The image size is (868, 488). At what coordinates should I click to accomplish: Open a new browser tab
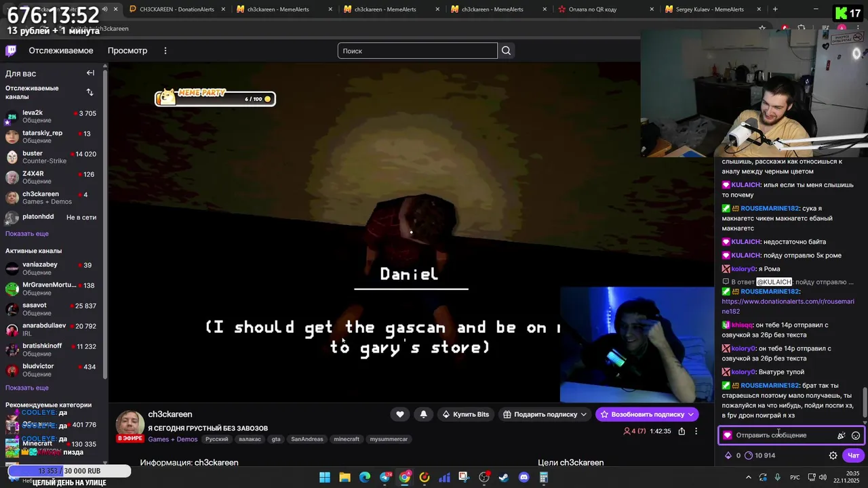[x=775, y=9]
